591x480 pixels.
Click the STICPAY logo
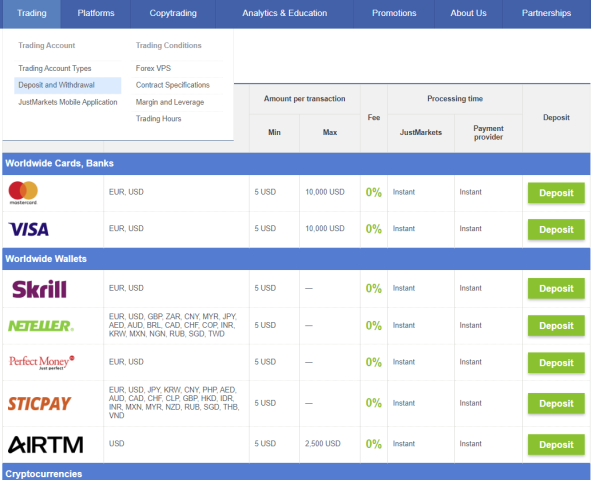[x=39, y=404]
